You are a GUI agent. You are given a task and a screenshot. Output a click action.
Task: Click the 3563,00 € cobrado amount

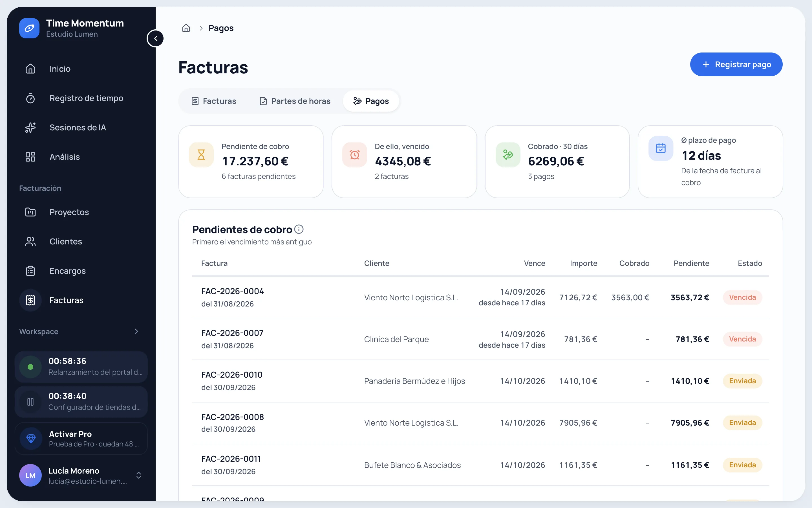[x=630, y=298]
